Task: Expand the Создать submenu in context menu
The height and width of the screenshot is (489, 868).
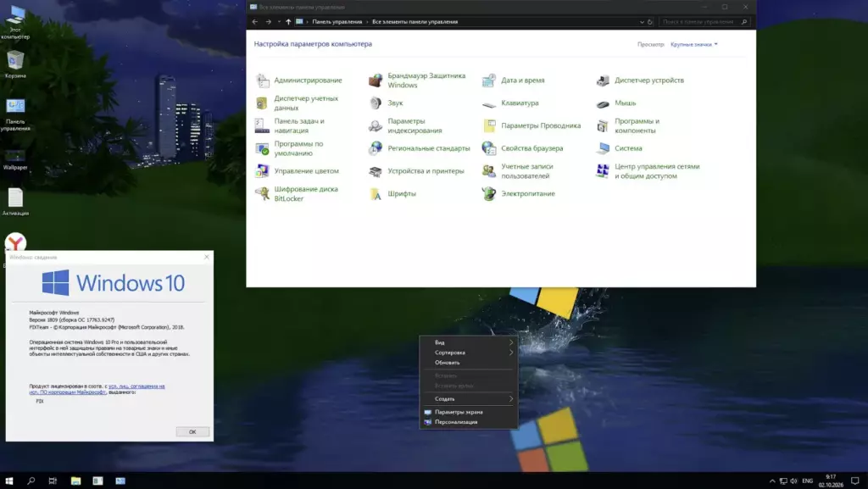Action: [x=469, y=399]
